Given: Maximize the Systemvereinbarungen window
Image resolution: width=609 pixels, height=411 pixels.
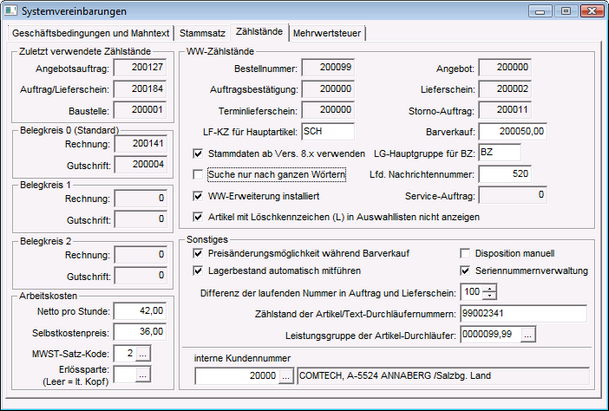Looking at the screenshot, I should tap(566, 10).
